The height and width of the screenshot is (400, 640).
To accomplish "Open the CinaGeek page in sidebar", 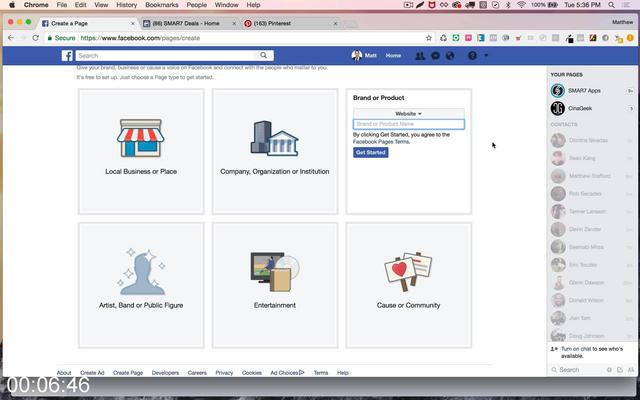I will coord(580,108).
